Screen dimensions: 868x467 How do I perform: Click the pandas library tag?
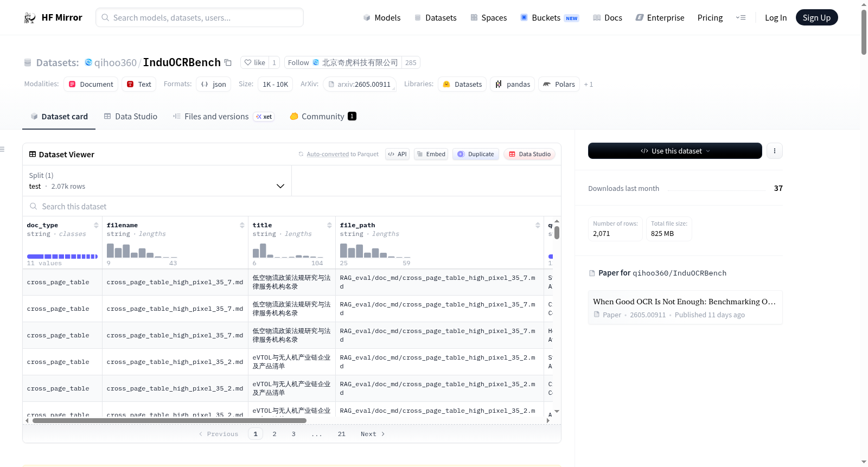(x=513, y=85)
